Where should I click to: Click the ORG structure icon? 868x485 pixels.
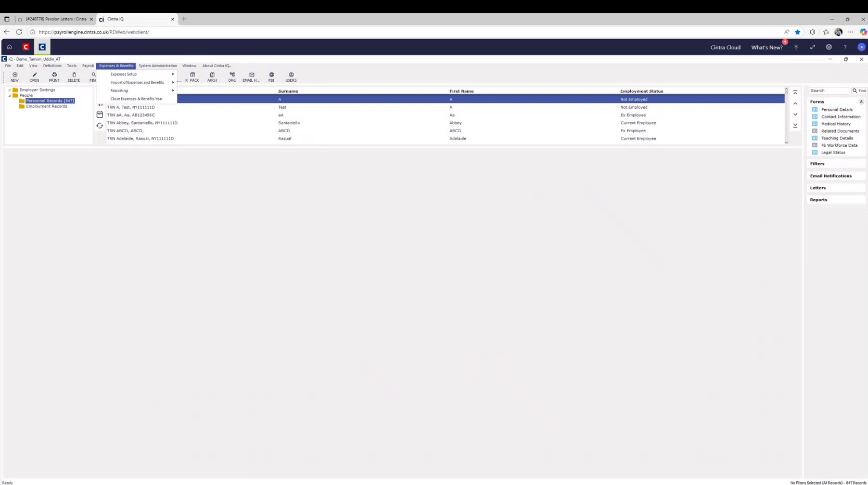point(232,76)
